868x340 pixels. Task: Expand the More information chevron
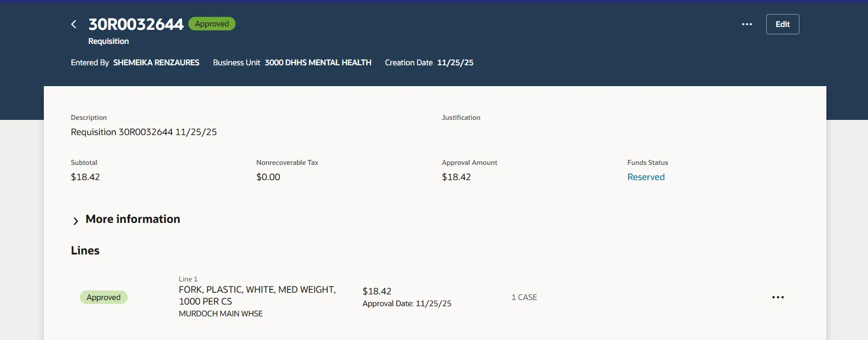coord(76,221)
